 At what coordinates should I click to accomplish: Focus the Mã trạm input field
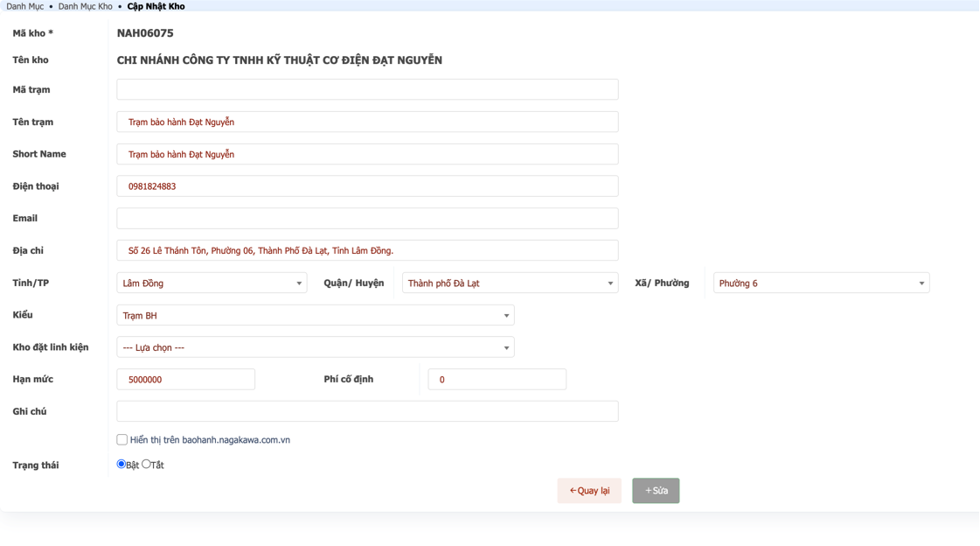point(367,89)
